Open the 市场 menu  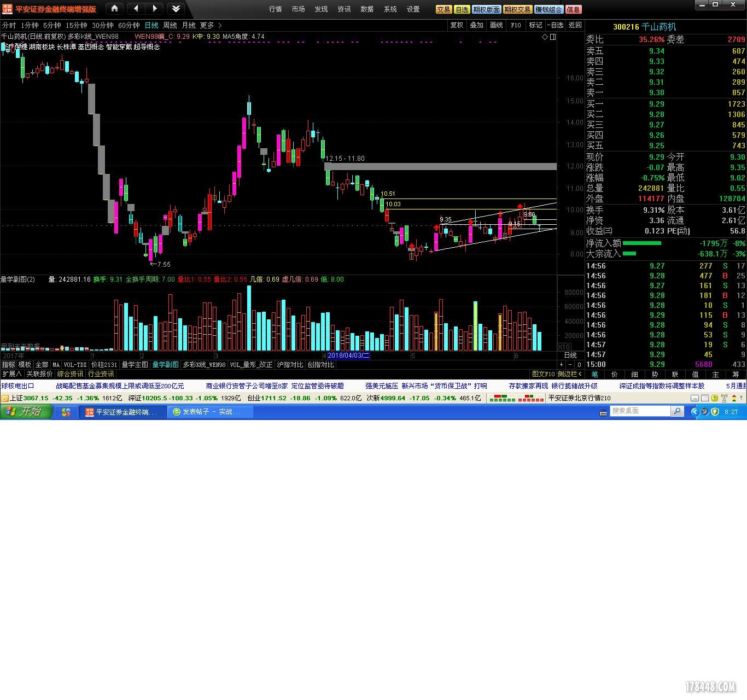pos(299,9)
